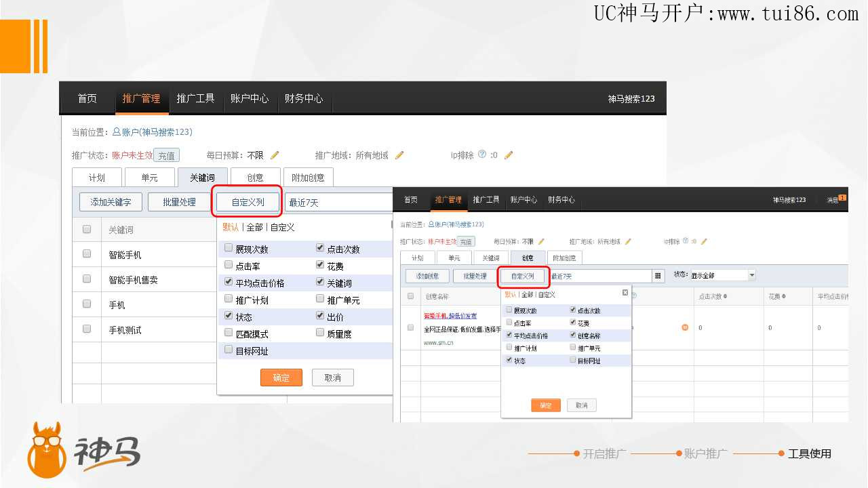Open 账户中心 in 关键词 window navbar
The width and height of the screenshot is (868, 488).
click(249, 98)
